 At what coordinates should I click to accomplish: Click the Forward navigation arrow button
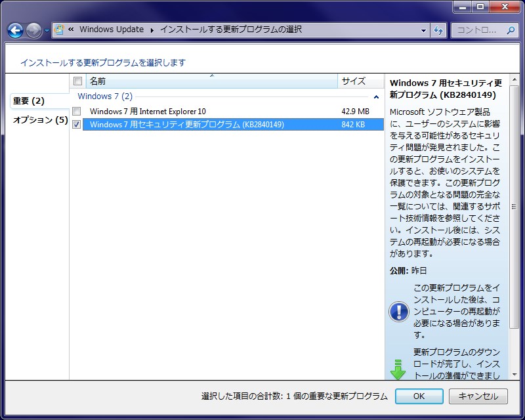[33, 30]
